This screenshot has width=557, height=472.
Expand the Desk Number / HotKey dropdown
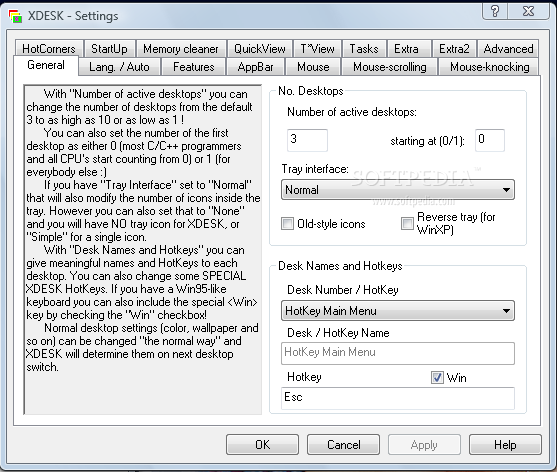coord(398,311)
